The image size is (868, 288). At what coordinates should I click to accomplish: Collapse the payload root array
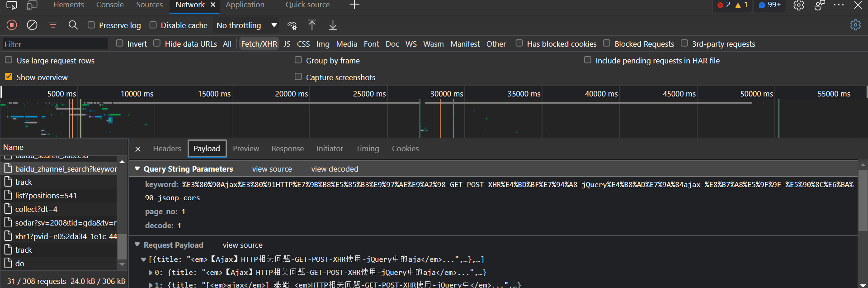[143, 259]
